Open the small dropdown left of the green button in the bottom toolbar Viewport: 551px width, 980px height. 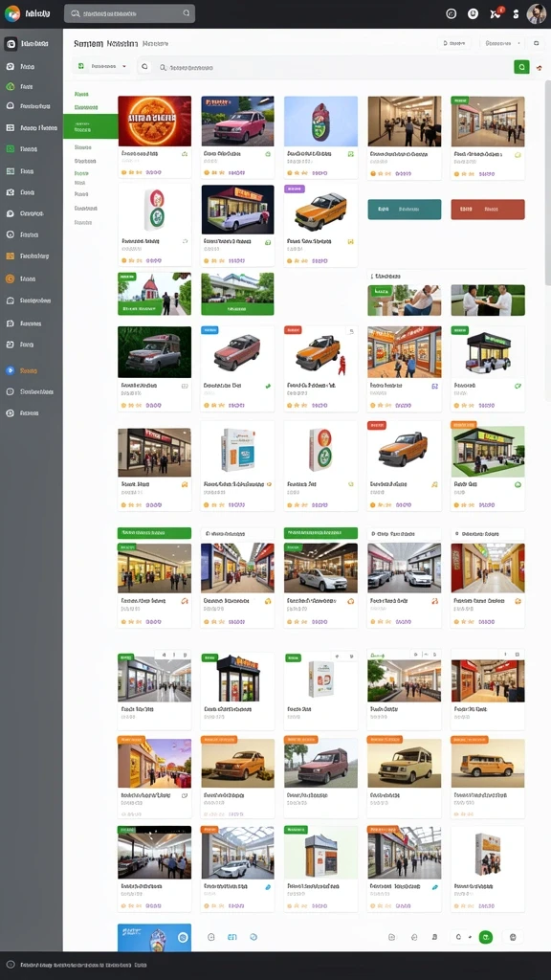click(x=463, y=937)
